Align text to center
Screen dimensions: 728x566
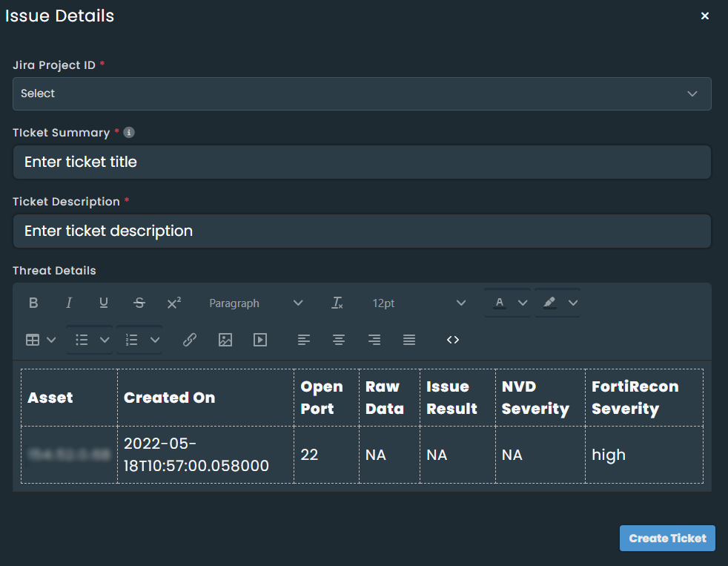tap(339, 340)
